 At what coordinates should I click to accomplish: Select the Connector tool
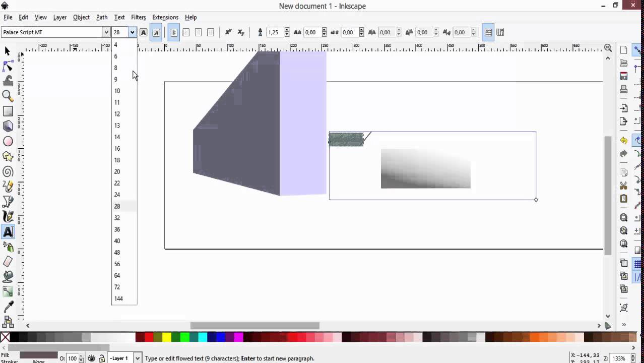coord(8,321)
